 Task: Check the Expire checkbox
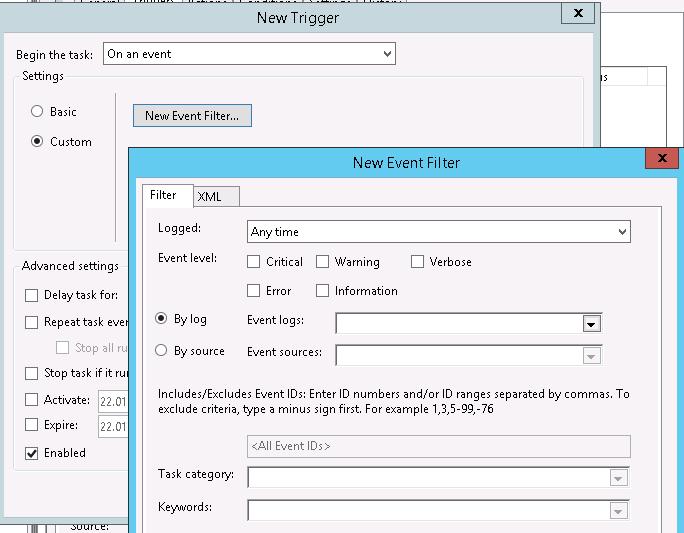[31, 425]
